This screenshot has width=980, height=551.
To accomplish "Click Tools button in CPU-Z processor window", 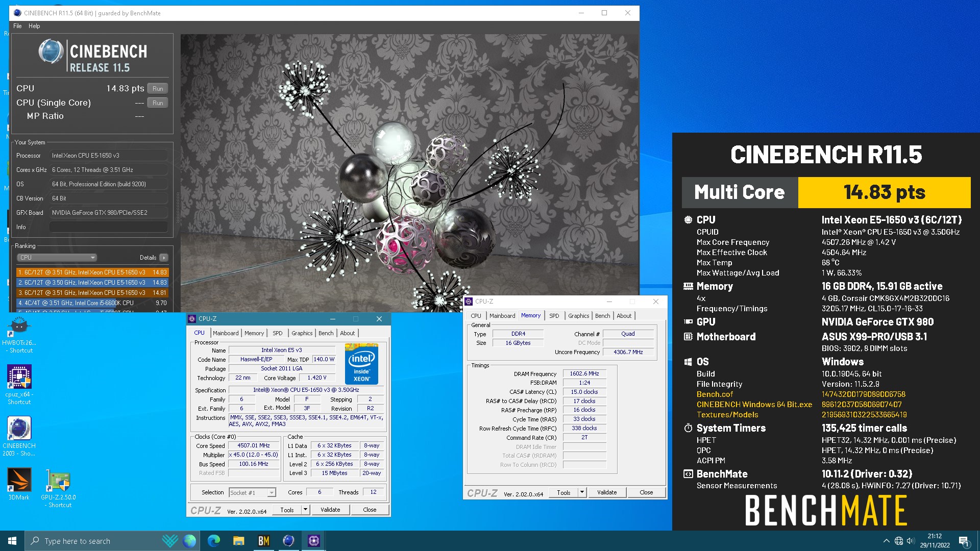I will coord(287,510).
